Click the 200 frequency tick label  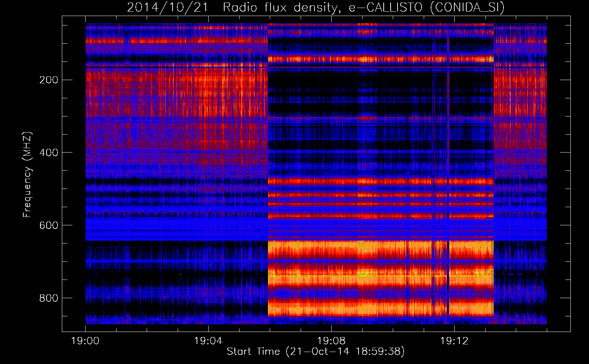point(49,80)
